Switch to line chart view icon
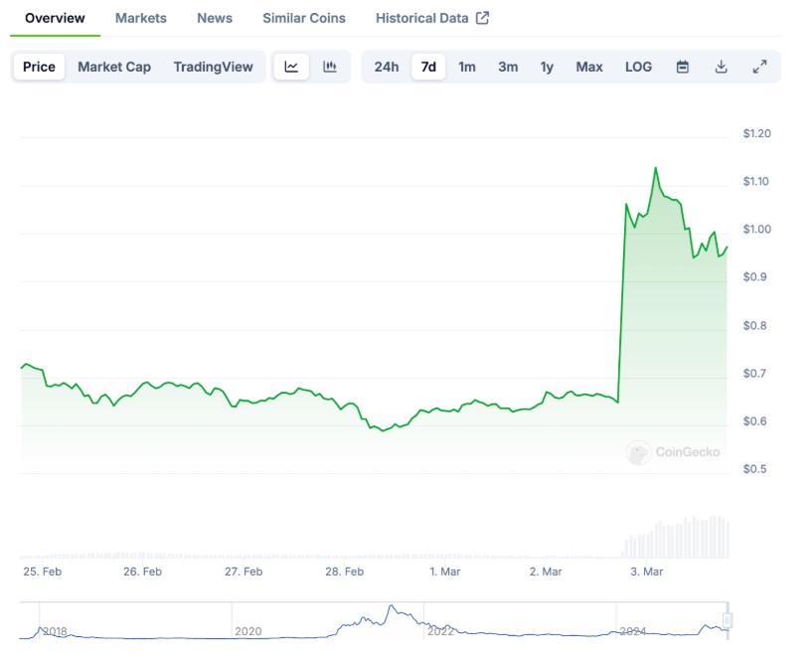 point(291,67)
